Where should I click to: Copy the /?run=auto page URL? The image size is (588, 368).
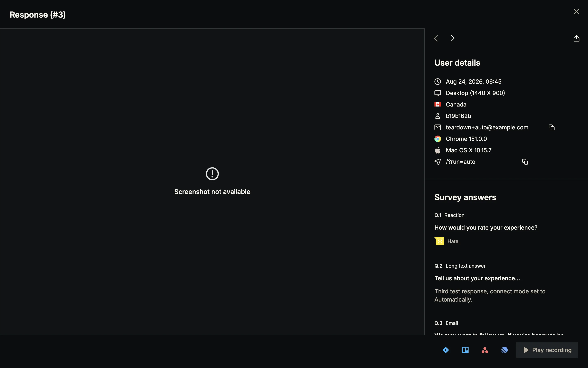click(x=525, y=162)
